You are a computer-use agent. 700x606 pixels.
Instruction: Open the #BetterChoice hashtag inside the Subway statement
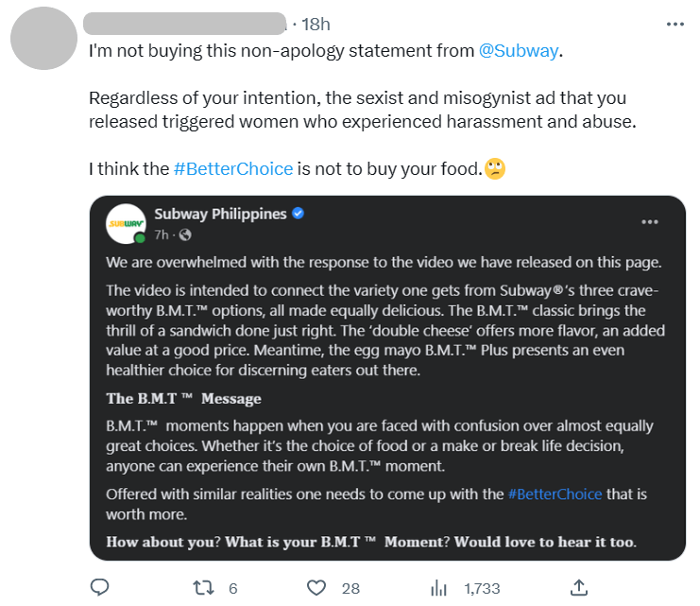point(555,494)
